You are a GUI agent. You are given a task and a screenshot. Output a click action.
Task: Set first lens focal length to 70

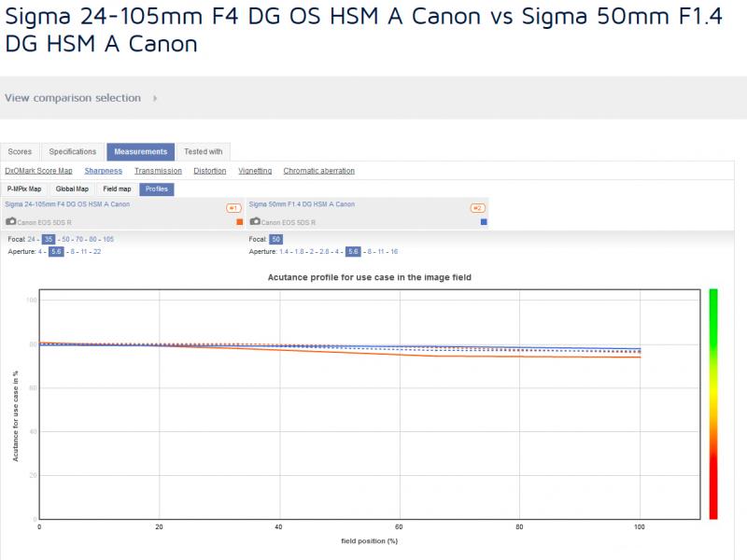point(79,239)
